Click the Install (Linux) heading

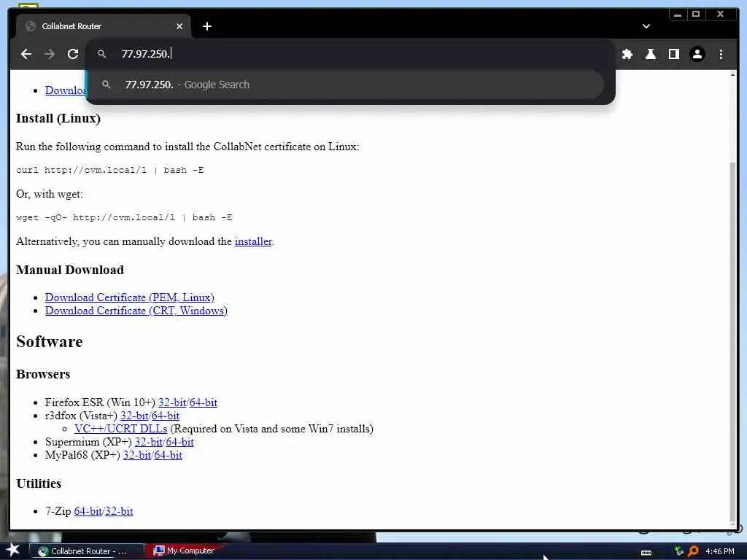coord(58,119)
